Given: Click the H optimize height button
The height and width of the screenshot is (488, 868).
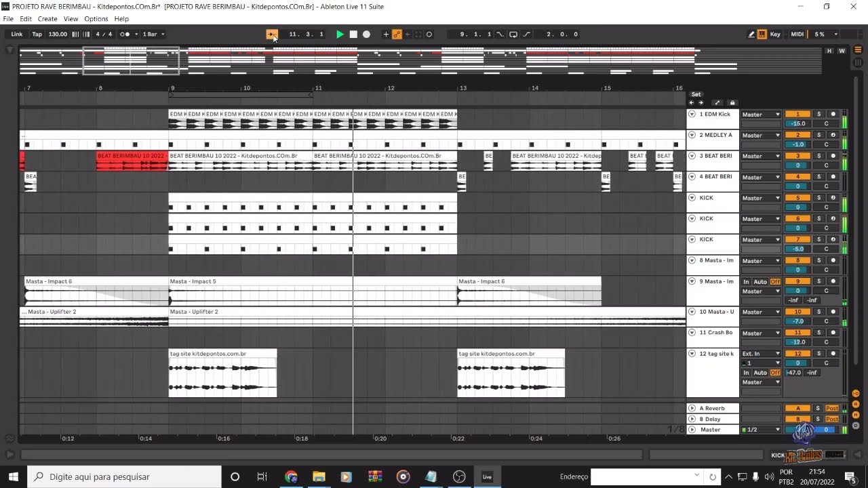Looking at the screenshot, I should [x=829, y=51].
